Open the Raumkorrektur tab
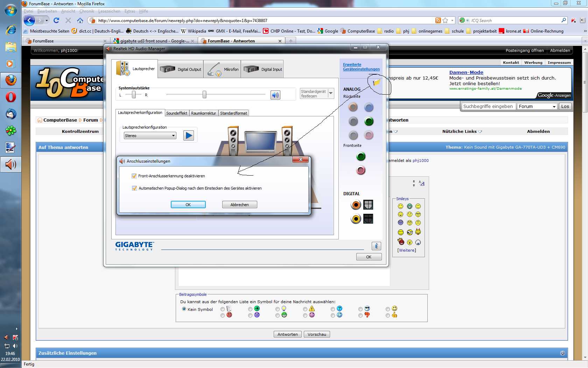 [x=204, y=113]
